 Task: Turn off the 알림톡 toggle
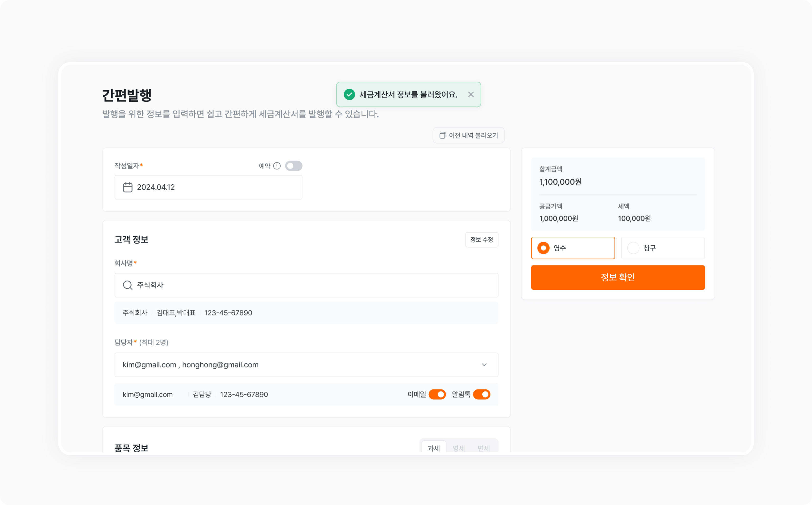482,395
